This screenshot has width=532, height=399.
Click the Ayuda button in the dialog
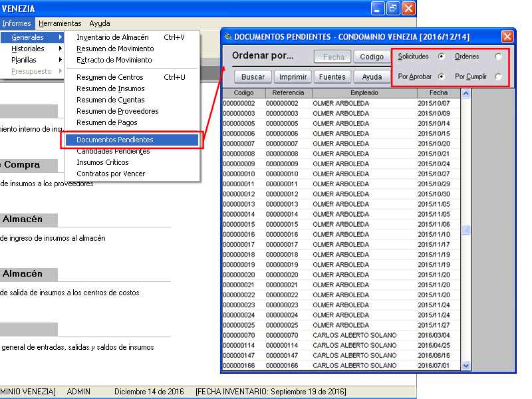(372, 77)
